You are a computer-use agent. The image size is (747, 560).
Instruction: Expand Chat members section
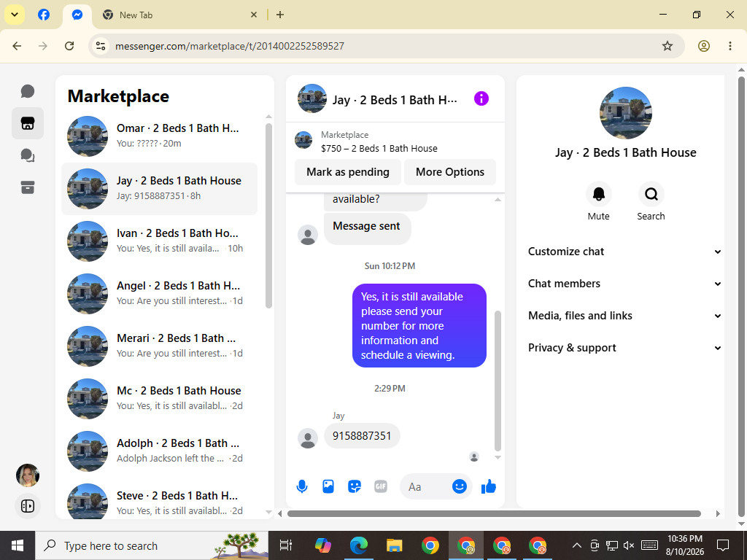624,284
